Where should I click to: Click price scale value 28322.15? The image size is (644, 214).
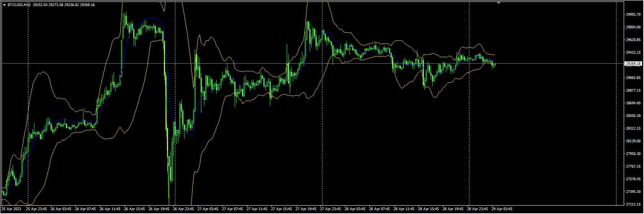coord(633,128)
